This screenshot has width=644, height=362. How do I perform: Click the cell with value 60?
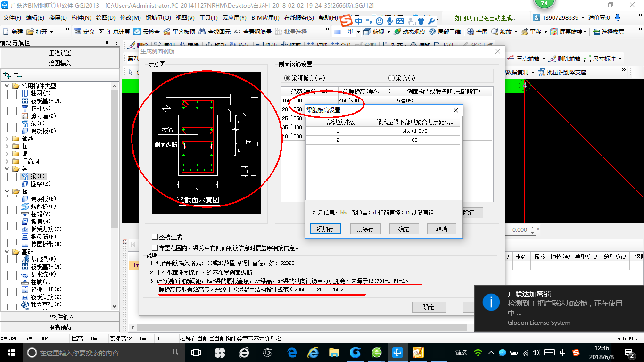(414, 140)
